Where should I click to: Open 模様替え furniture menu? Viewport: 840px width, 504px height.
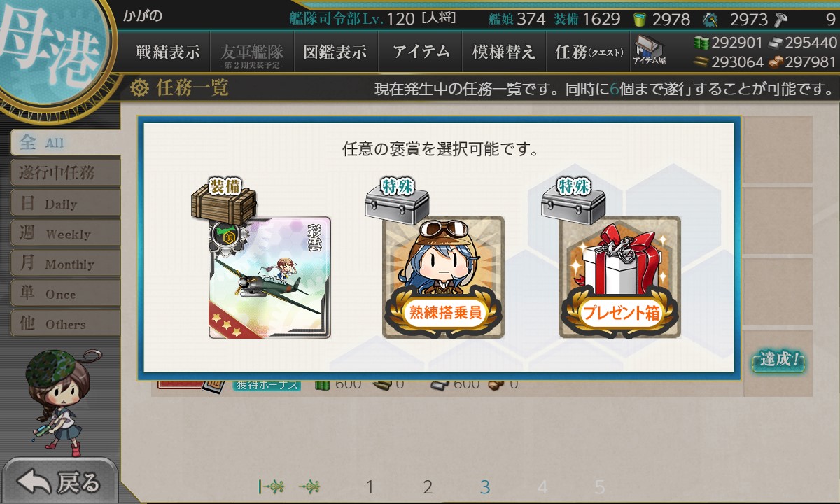tap(504, 52)
